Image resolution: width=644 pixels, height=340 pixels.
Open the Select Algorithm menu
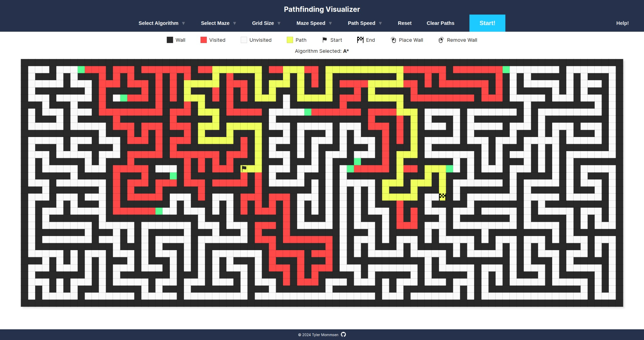point(158,23)
